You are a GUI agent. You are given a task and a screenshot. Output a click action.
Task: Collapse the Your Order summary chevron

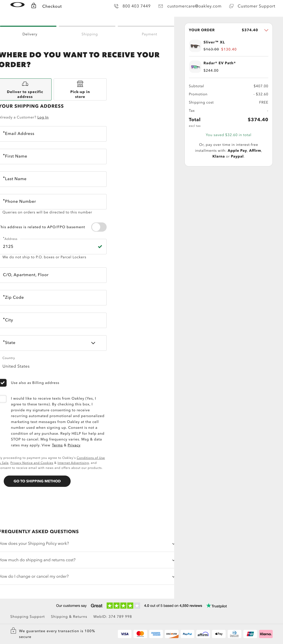click(x=266, y=30)
